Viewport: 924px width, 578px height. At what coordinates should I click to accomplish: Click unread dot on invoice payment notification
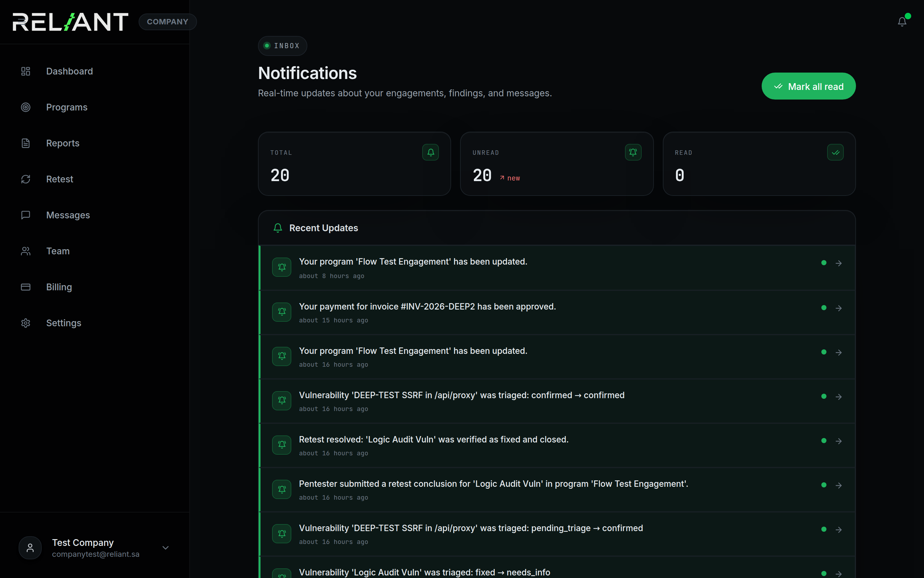824,308
